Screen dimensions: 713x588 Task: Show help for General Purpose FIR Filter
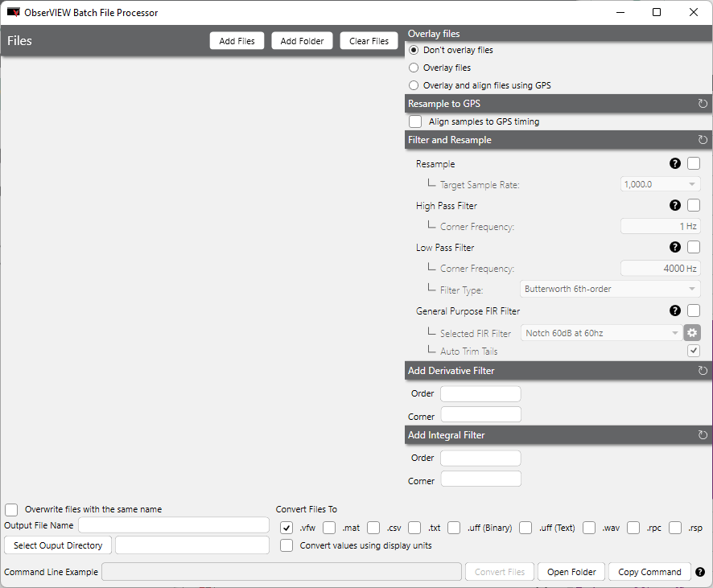click(x=675, y=310)
